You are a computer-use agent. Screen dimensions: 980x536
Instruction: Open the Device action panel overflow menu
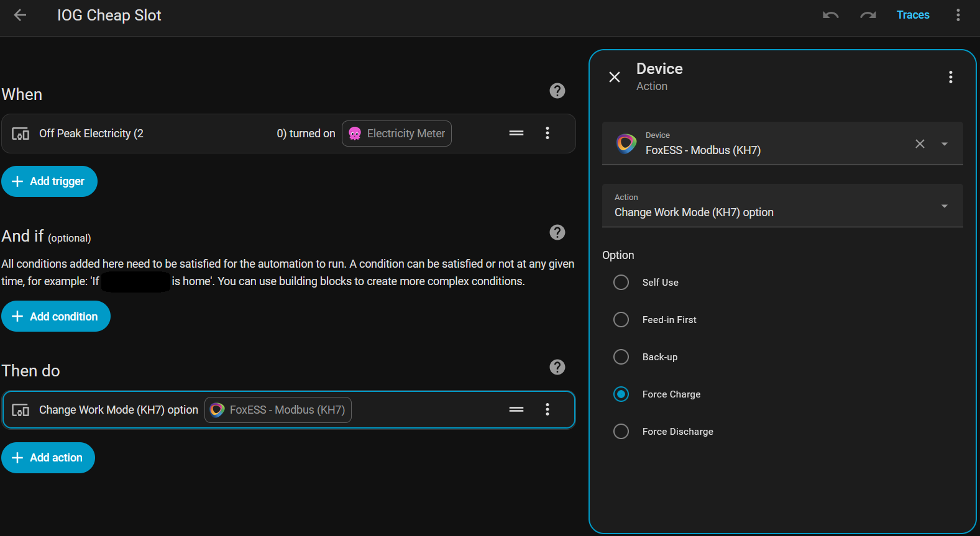point(951,77)
